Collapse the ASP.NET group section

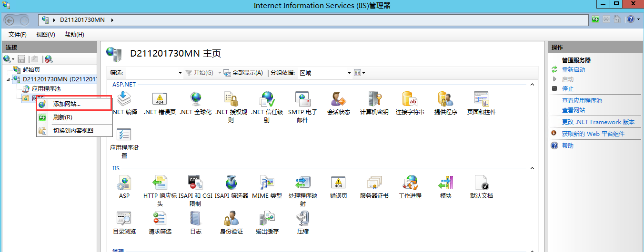tap(532, 84)
